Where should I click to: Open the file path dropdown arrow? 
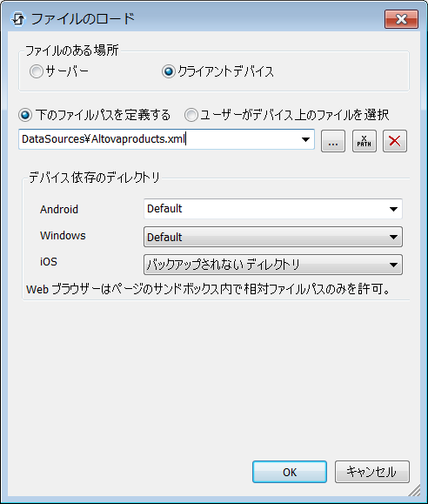305,139
